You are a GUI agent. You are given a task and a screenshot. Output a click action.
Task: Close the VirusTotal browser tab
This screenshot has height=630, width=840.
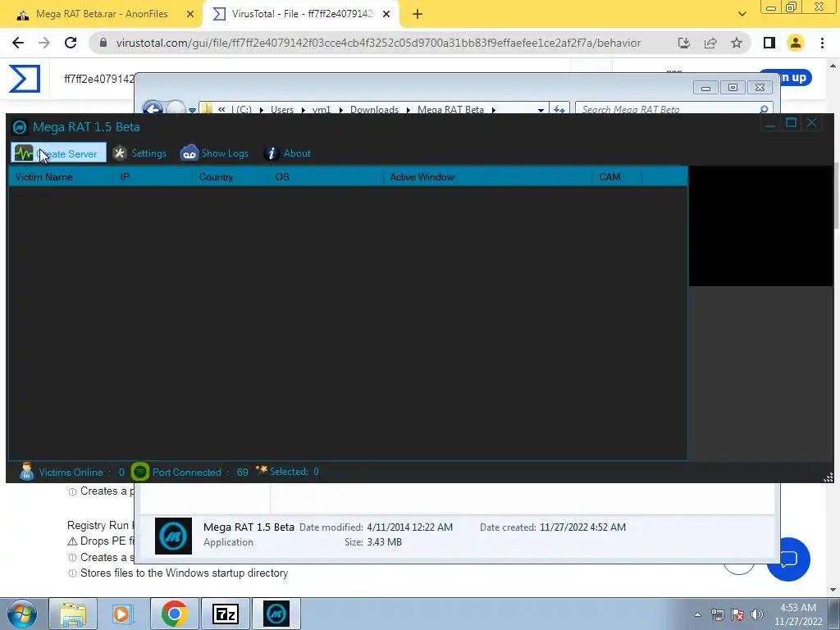coord(386,15)
